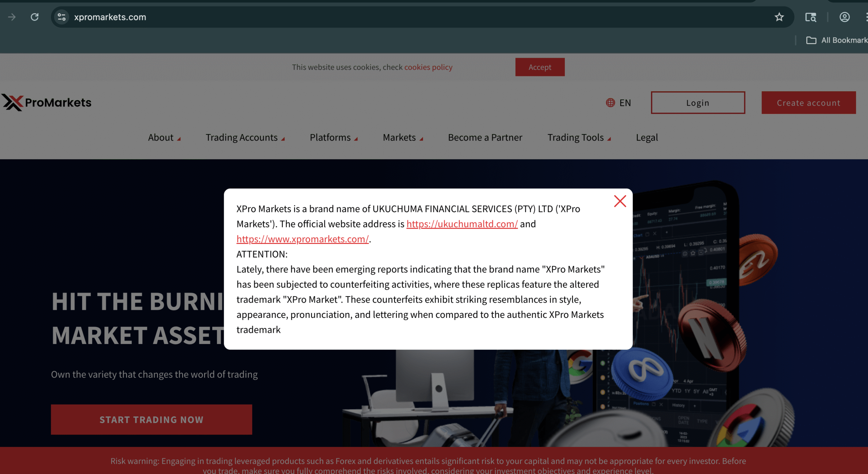868x474 pixels.
Task: Open the All Bookmarks folder
Action: click(837, 40)
